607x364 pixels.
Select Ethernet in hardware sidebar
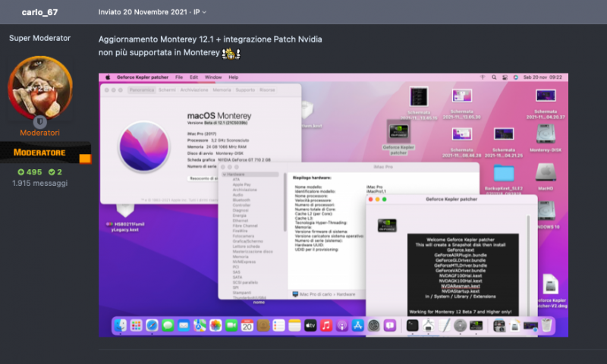tap(240, 221)
